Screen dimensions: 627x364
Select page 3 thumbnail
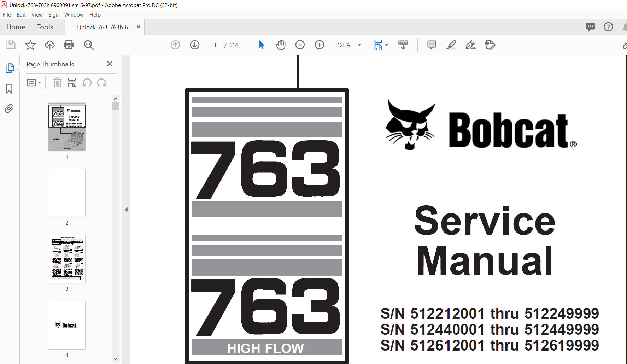click(67, 259)
